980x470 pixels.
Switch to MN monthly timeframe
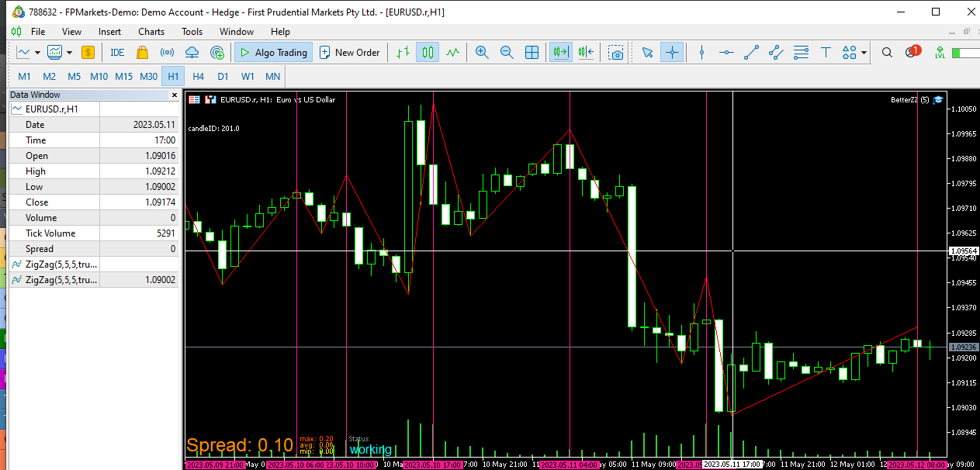pos(272,76)
